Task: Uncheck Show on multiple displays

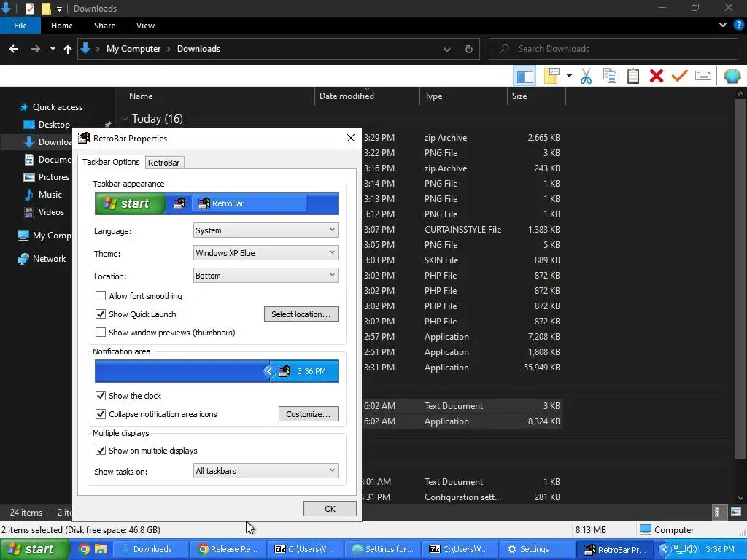Action: click(x=101, y=450)
